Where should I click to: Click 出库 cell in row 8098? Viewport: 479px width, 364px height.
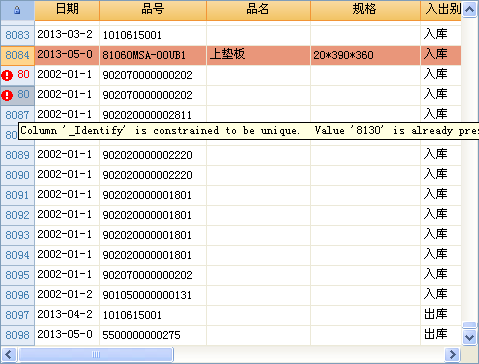441,335
